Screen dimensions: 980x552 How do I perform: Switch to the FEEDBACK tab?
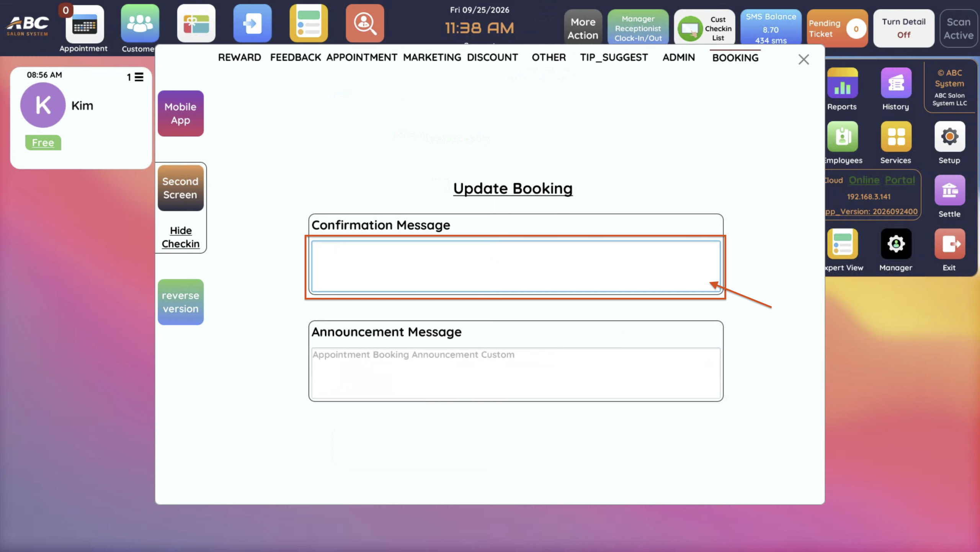coord(296,57)
